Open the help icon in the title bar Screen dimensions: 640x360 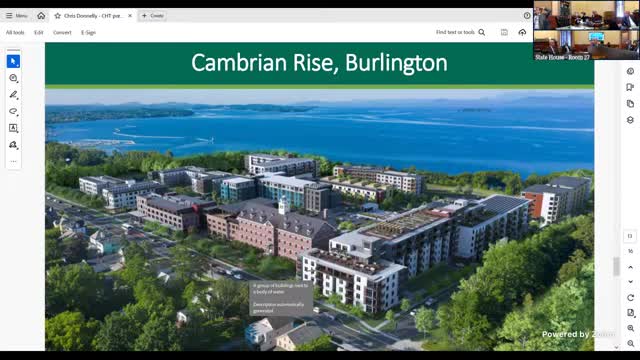pyautogui.click(x=527, y=16)
